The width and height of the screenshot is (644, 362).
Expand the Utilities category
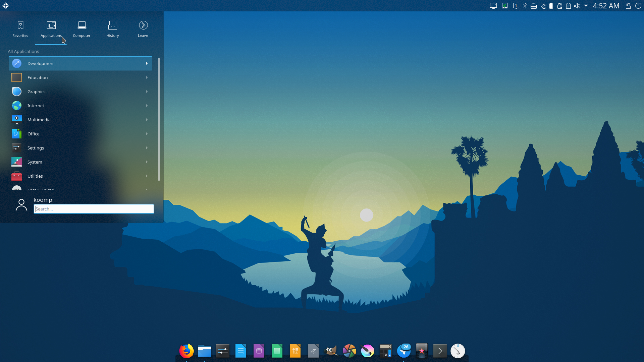coord(80,176)
